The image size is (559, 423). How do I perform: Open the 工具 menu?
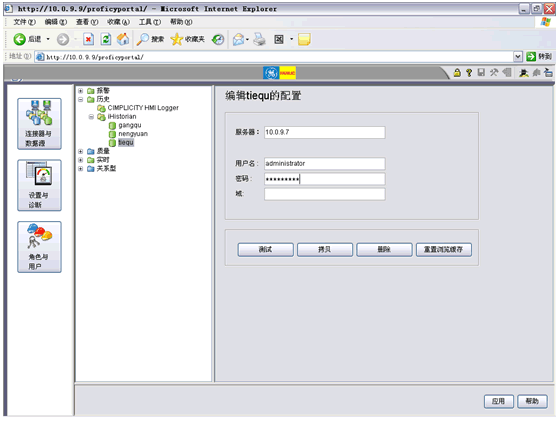[150, 22]
